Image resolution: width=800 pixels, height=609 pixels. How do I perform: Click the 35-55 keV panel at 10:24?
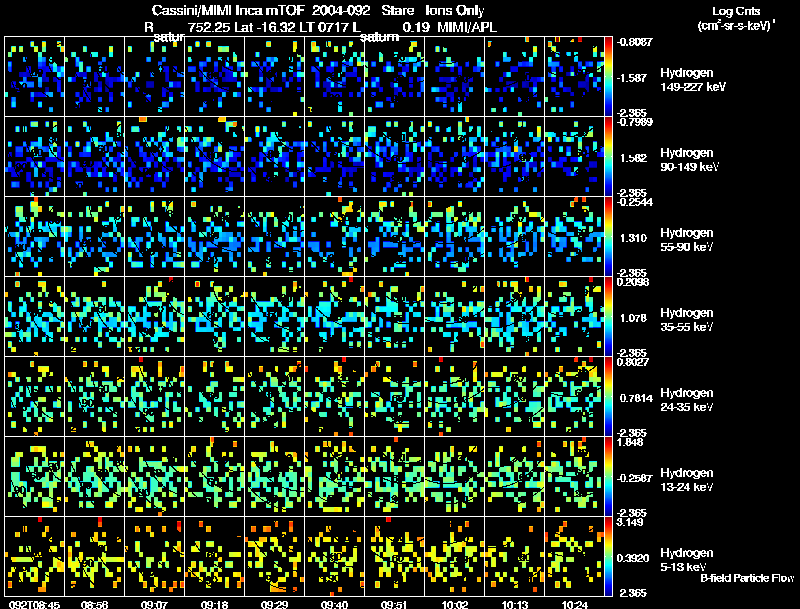click(574, 317)
